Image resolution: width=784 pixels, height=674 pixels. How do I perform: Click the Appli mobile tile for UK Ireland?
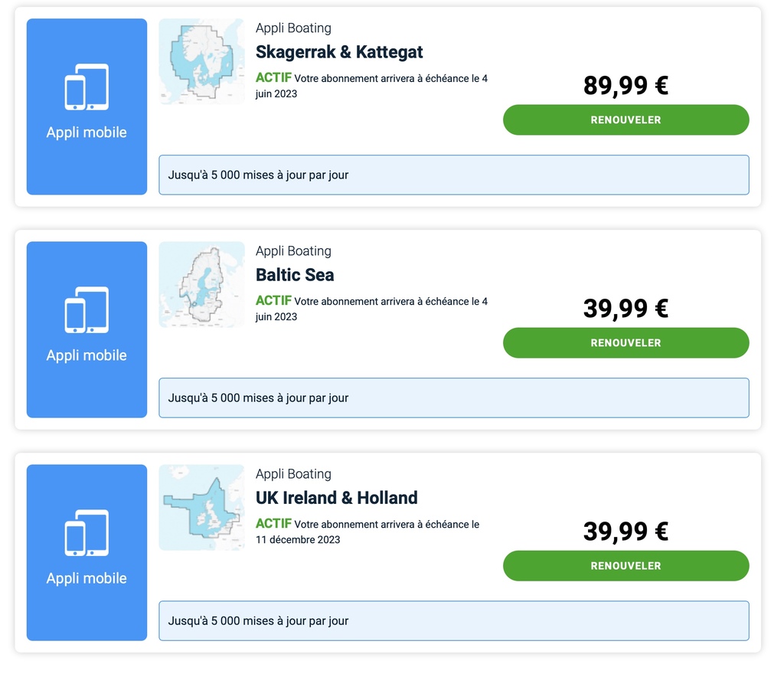[x=87, y=552]
